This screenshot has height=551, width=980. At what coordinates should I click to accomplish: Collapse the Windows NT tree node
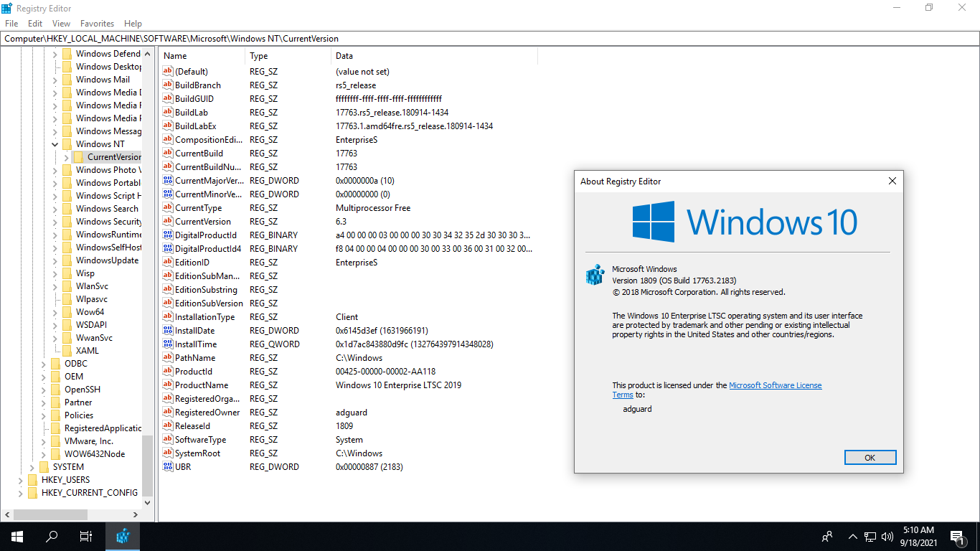point(55,144)
